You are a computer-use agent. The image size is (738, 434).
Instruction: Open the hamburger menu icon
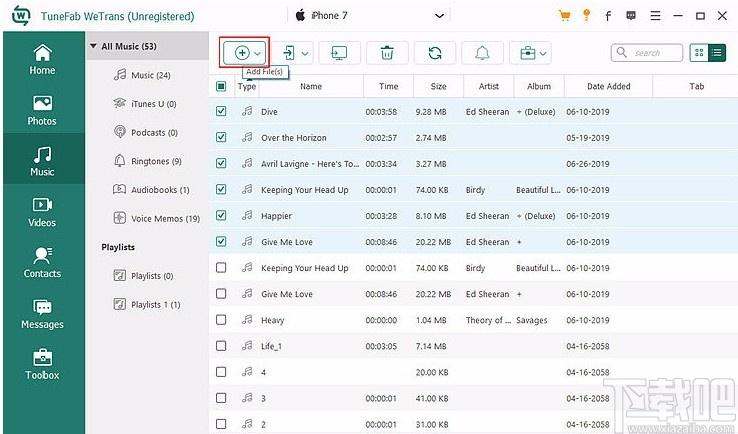coord(655,16)
